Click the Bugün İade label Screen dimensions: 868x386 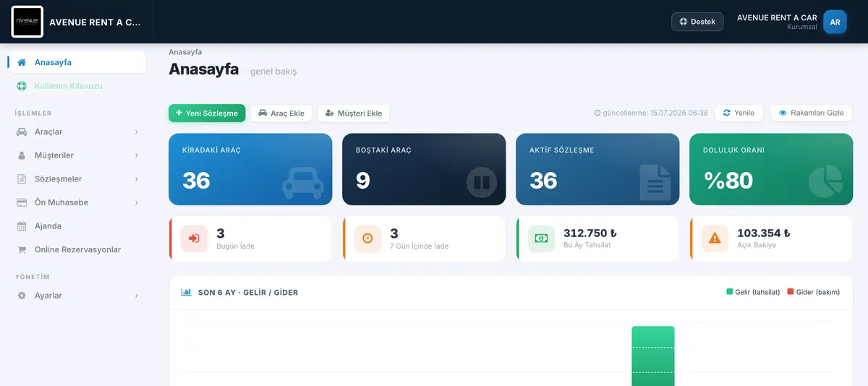tap(236, 246)
